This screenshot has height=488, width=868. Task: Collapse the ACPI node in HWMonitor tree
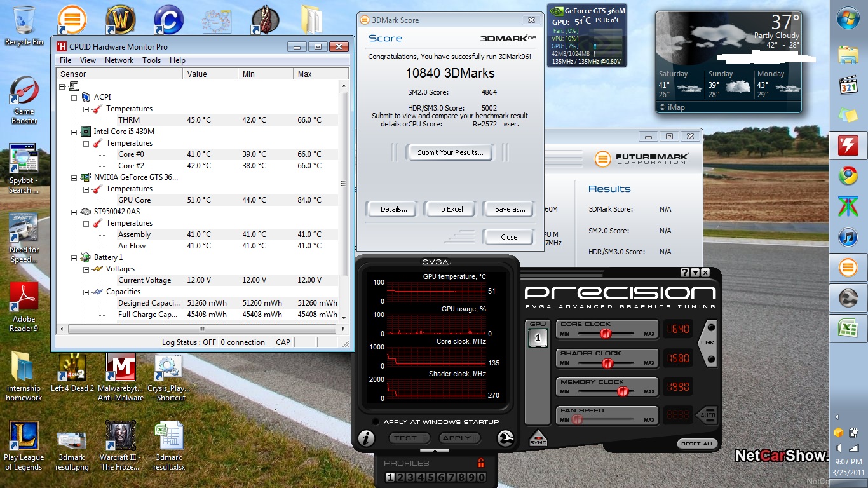74,97
